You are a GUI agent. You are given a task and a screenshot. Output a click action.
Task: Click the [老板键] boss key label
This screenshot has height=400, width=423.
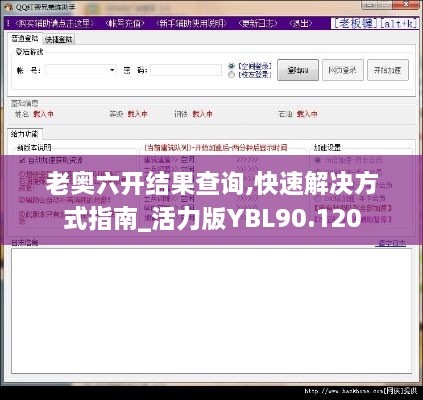[x=355, y=23]
